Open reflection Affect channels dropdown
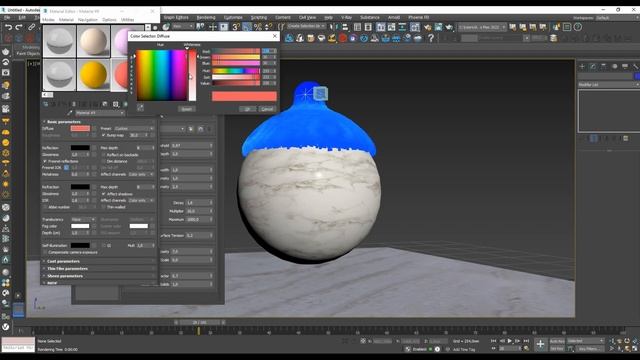The height and width of the screenshot is (360, 640). 141,174
